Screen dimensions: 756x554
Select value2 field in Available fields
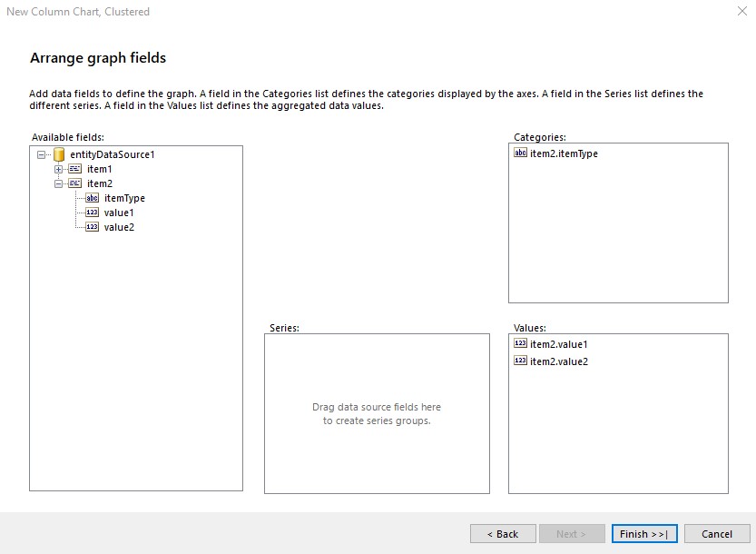pyautogui.click(x=119, y=227)
